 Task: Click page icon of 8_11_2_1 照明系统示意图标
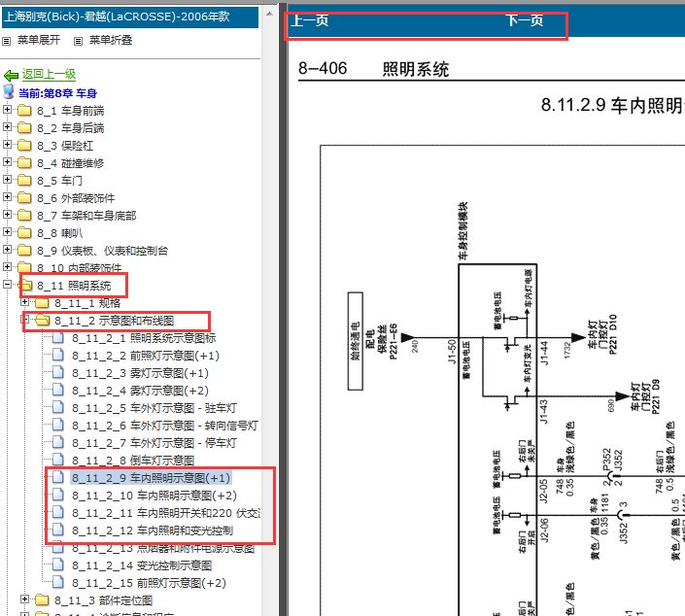click(x=58, y=337)
